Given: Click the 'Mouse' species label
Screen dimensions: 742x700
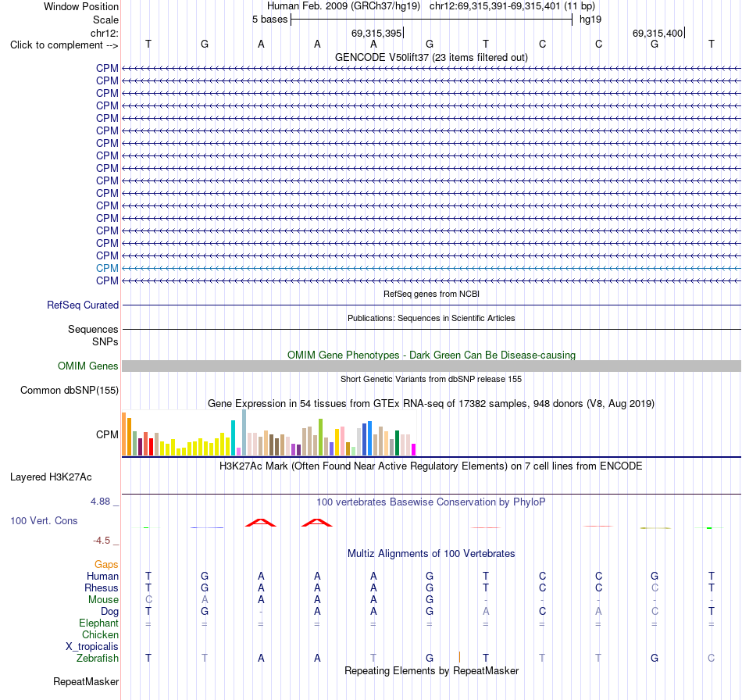Looking at the screenshot, I should tap(103, 600).
